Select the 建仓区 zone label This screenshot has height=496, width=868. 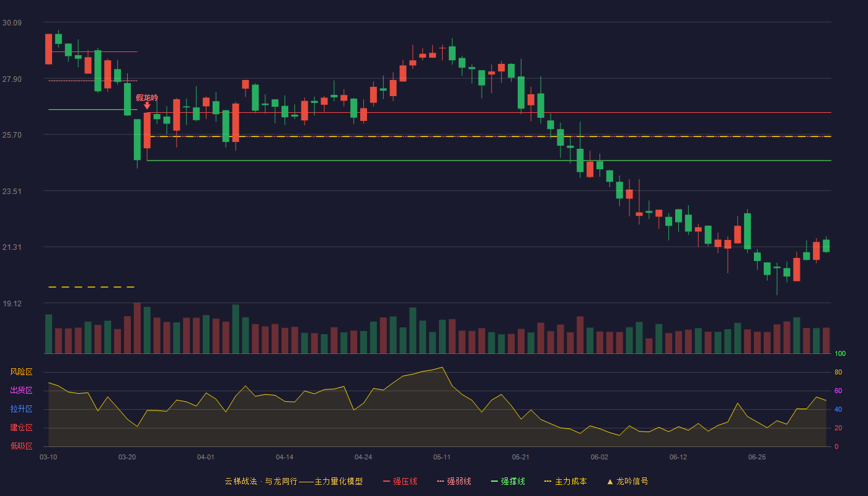(x=21, y=428)
